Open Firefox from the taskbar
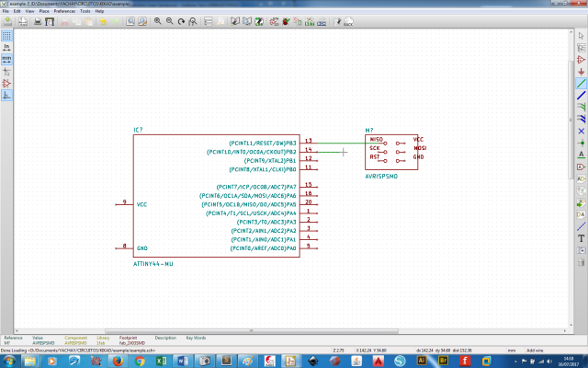This screenshot has height=368, width=588. (118, 362)
